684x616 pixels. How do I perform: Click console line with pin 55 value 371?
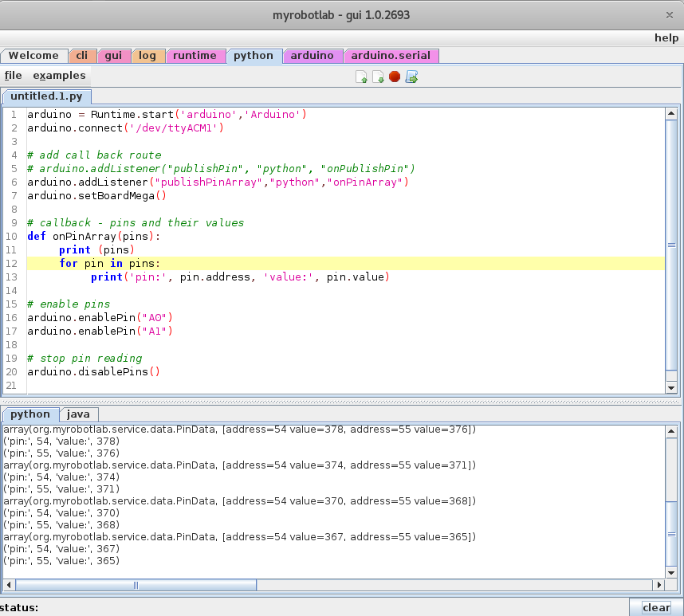[61, 488]
